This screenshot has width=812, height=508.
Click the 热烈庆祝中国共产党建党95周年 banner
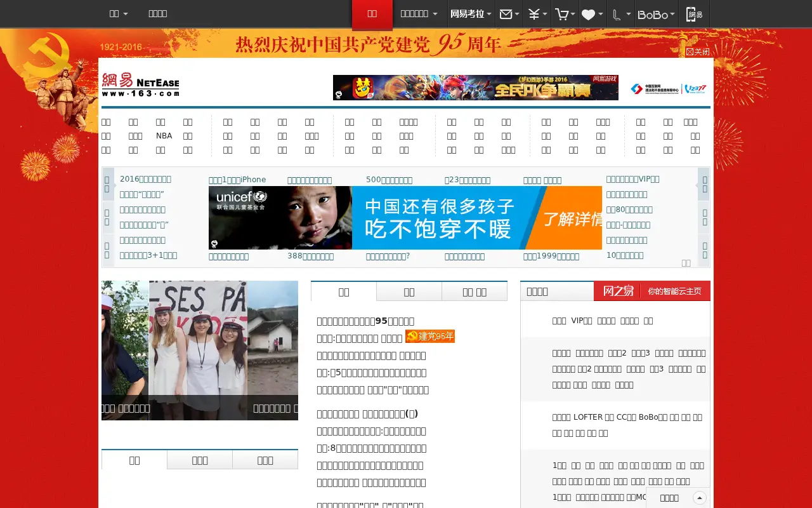click(369, 44)
